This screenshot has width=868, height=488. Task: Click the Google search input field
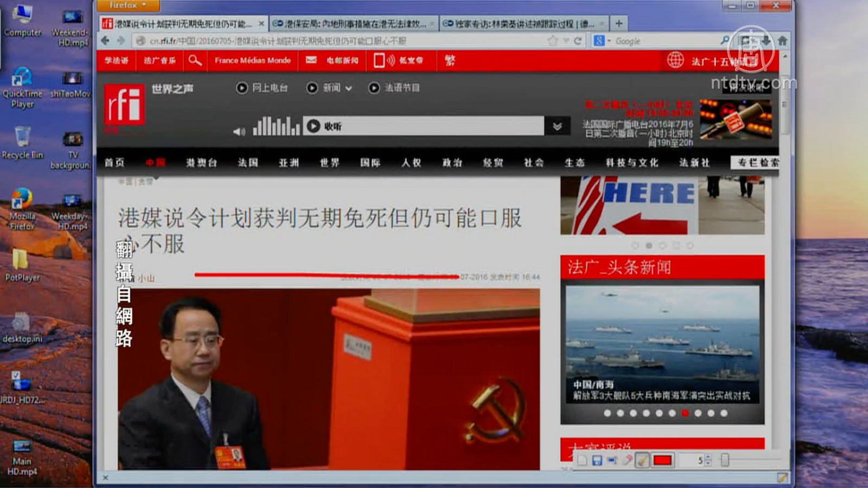(665, 41)
